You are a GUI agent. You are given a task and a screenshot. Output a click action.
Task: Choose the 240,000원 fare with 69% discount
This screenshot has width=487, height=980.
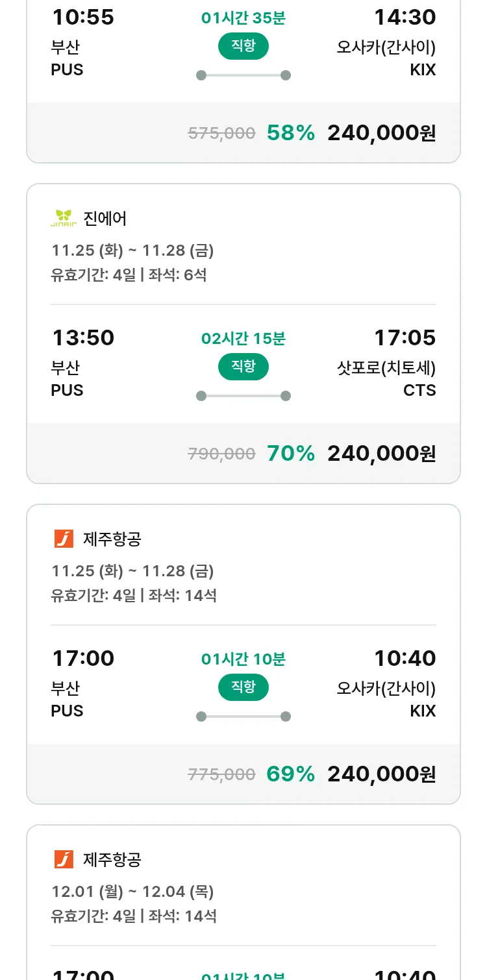[x=381, y=774]
